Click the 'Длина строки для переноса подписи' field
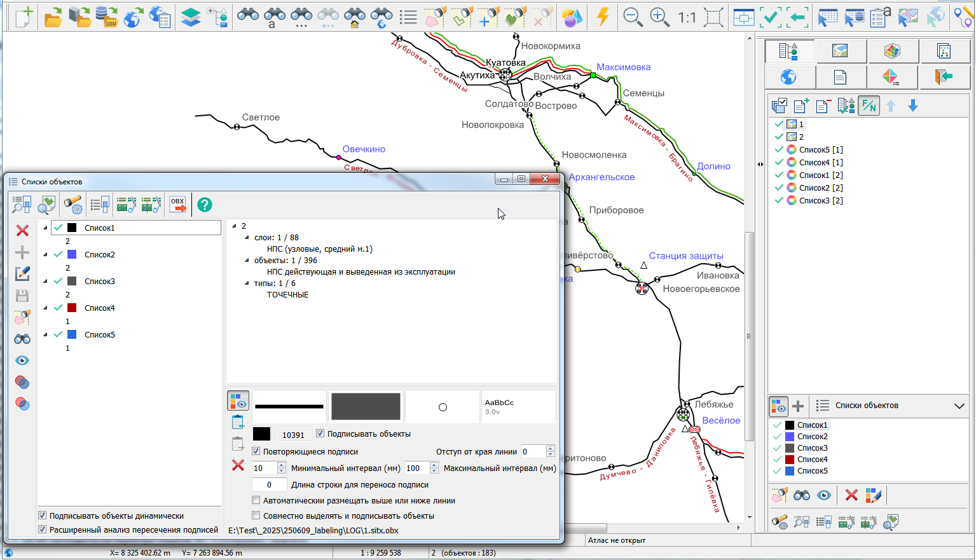976x560 pixels. (x=269, y=484)
